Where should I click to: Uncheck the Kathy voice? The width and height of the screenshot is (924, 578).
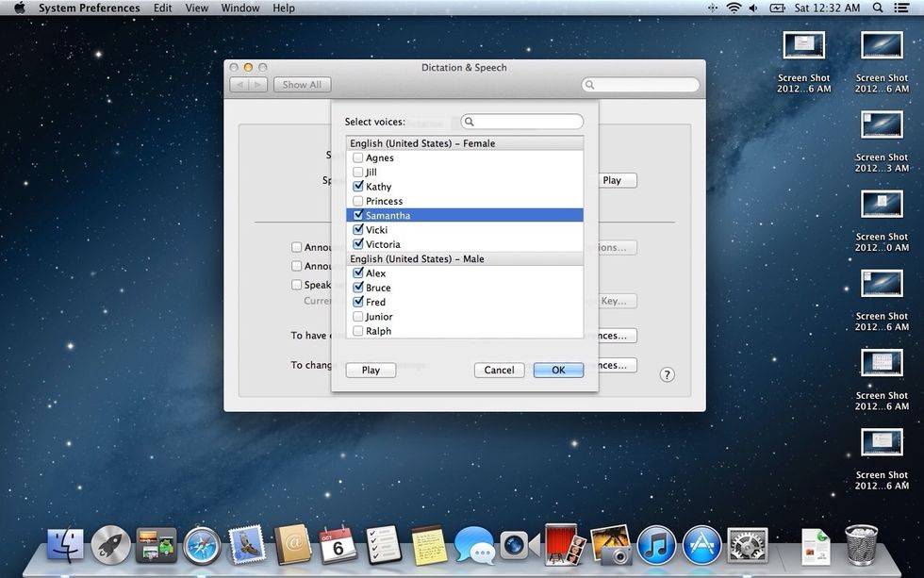[358, 187]
